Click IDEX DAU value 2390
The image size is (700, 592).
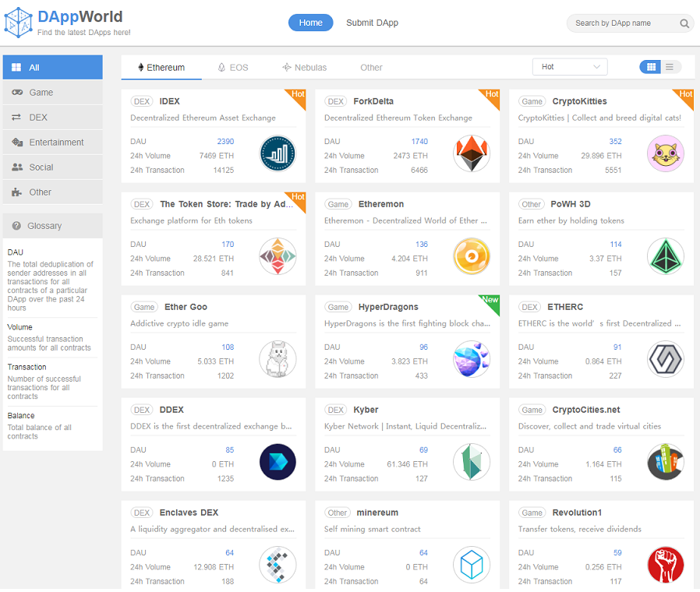(x=225, y=142)
